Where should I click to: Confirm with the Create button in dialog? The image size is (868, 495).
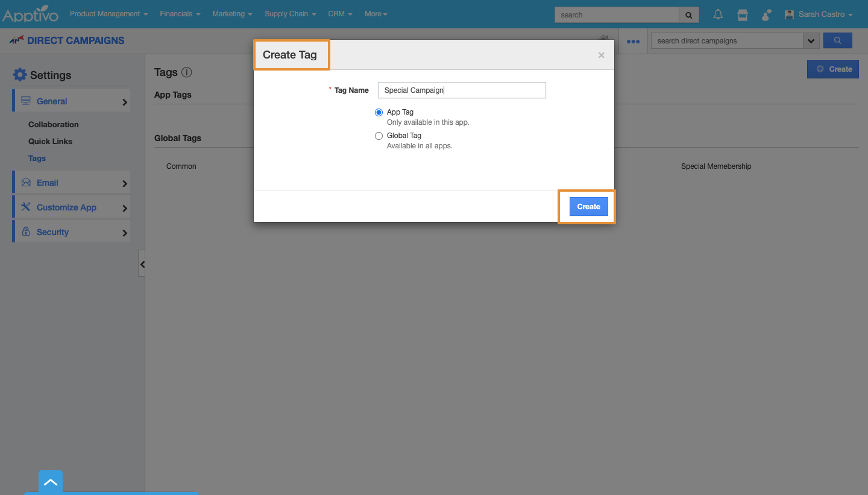click(x=588, y=206)
